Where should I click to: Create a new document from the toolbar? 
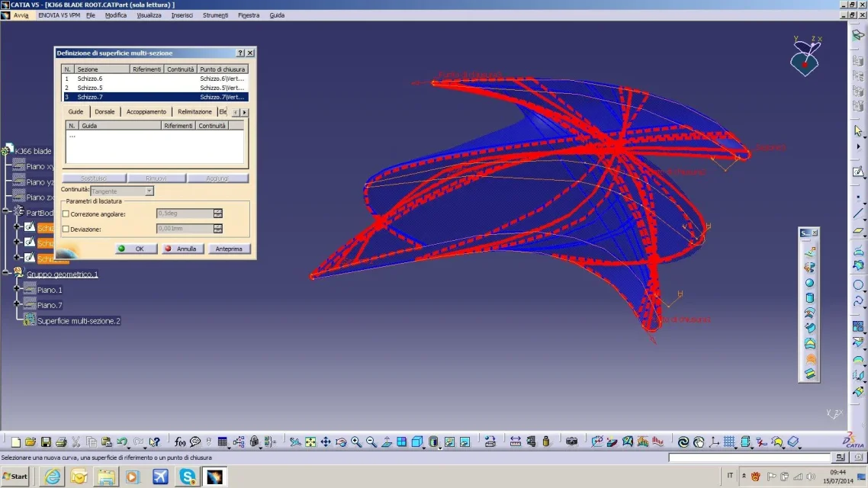(15, 441)
